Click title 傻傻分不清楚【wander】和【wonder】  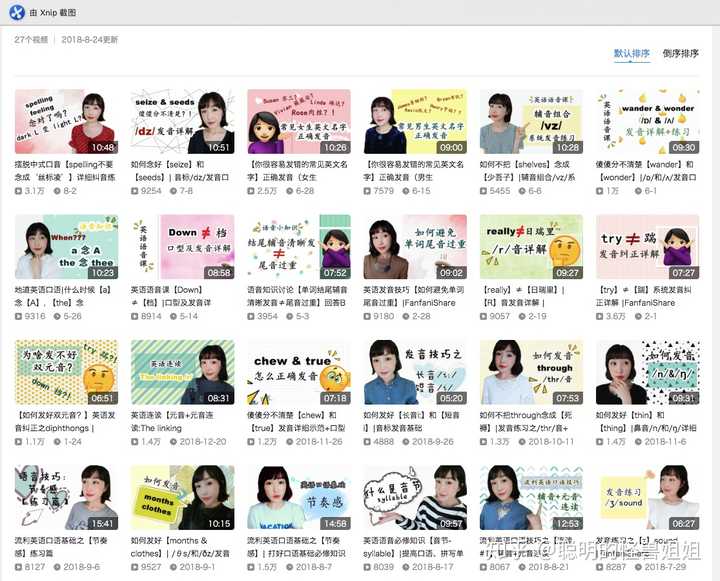coord(646,170)
